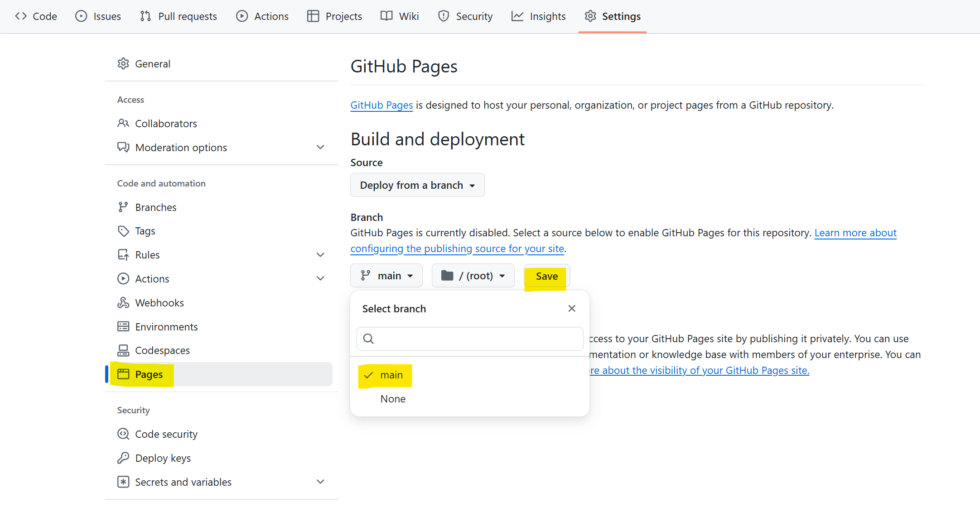Close the Select branch popup
Image resolution: width=980 pixels, height=507 pixels.
pyautogui.click(x=572, y=309)
